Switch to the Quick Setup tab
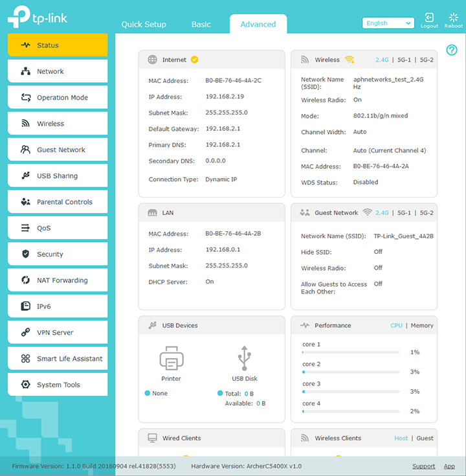The height and width of the screenshot is (476, 466). (144, 24)
